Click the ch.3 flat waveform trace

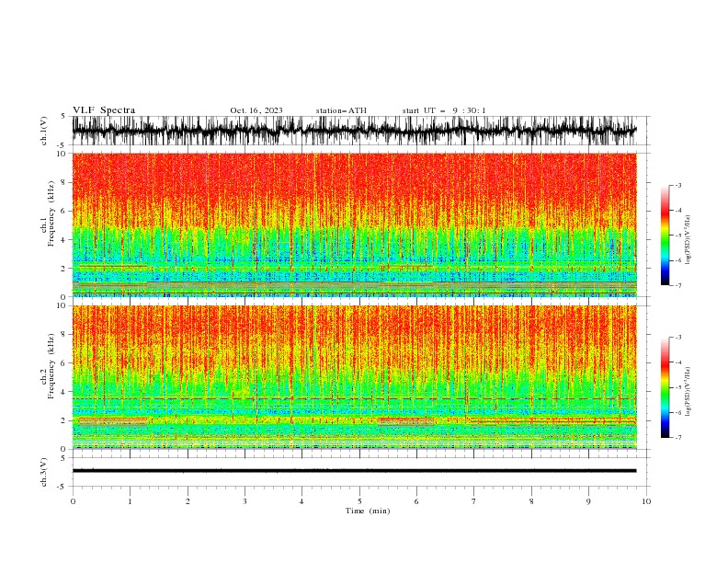pyautogui.click(x=354, y=471)
